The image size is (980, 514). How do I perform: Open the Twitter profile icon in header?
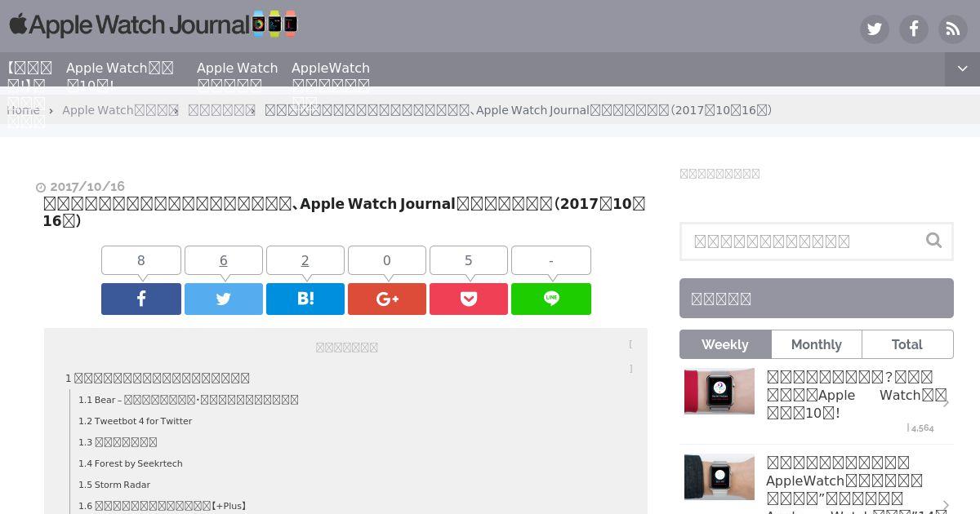(x=875, y=29)
